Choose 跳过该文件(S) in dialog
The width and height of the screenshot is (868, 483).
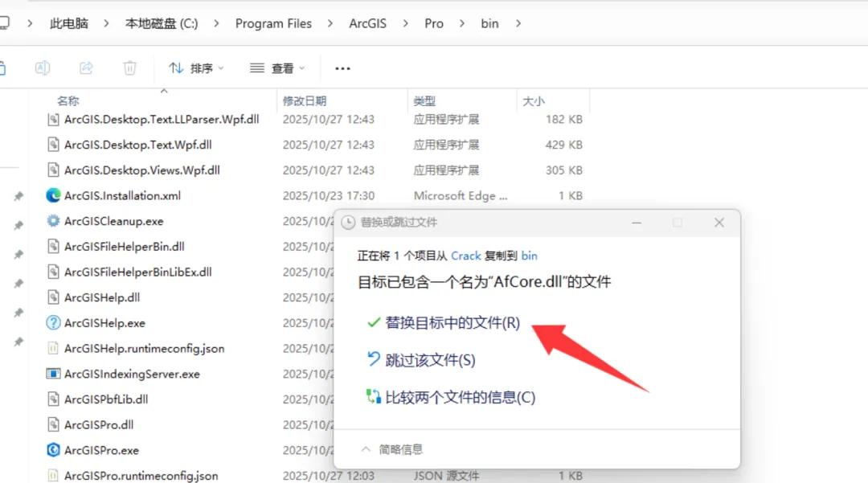[x=430, y=360]
